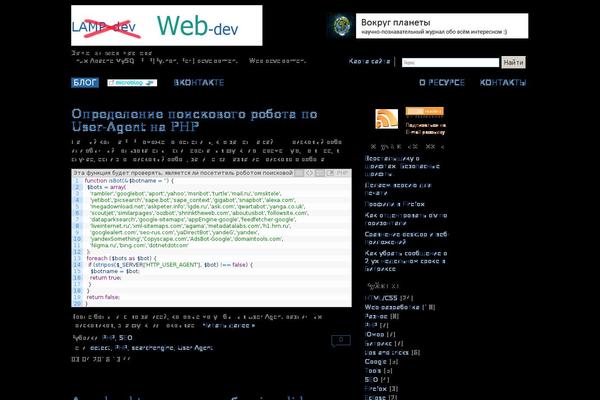
Task: Subscribe via the E-mail рассылку link
Action: pos(426,129)
